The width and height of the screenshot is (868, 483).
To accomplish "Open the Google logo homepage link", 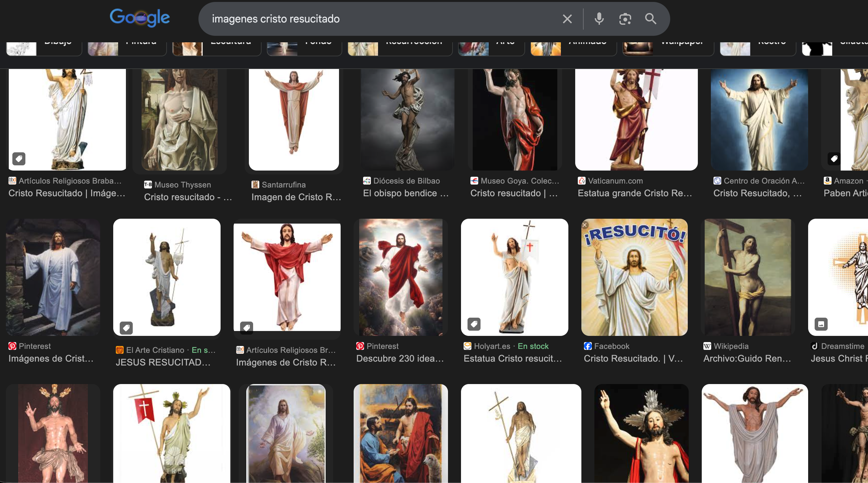I will point(140,18).
